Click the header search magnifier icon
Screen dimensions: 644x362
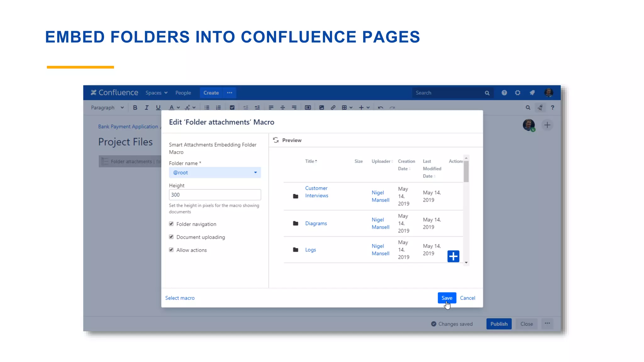point(487,93)
